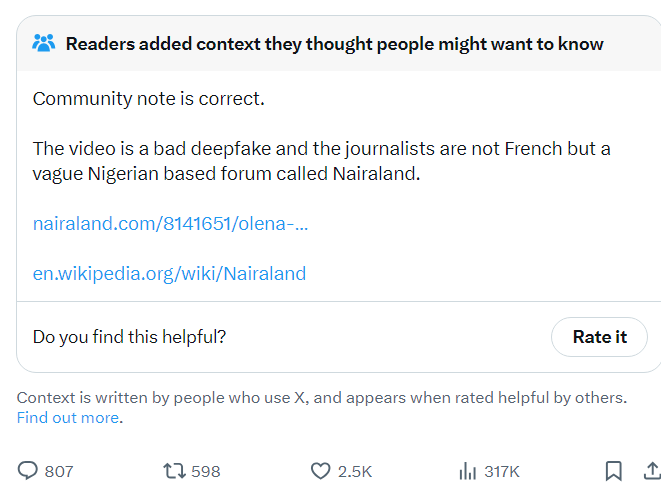This screenshot has width=661, height=488.
Task: Click 'Context is written by people' disclaimer text
Action: click(x=322, y=397)
